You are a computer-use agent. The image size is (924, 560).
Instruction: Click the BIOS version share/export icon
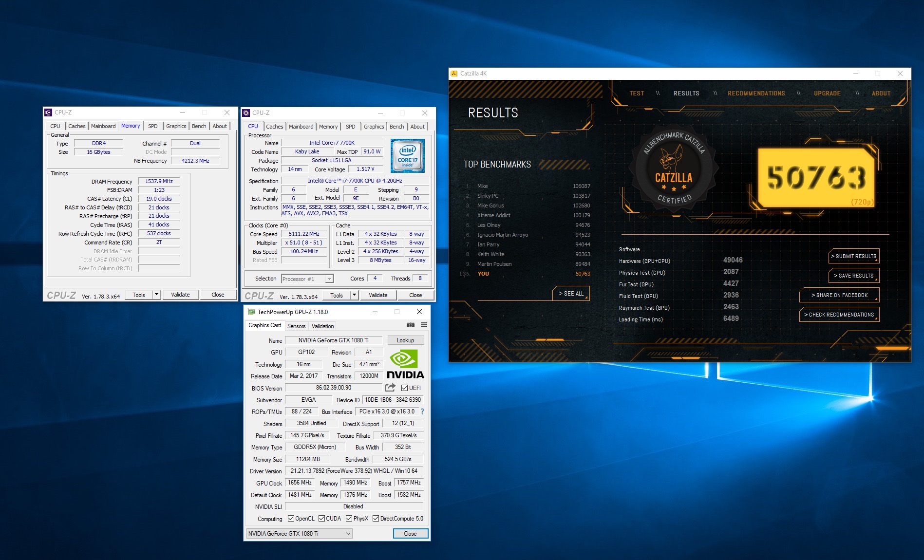390,388
